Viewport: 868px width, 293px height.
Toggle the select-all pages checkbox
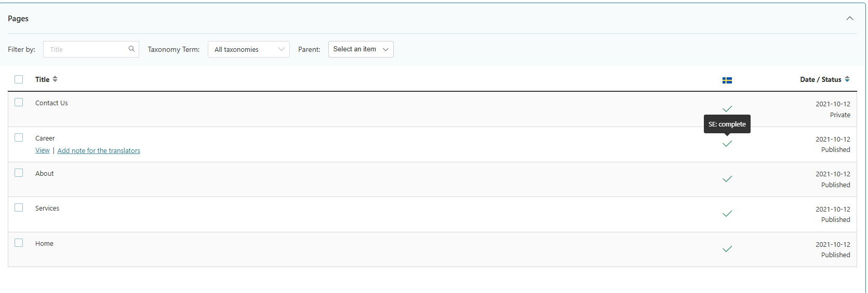point(19,79)
